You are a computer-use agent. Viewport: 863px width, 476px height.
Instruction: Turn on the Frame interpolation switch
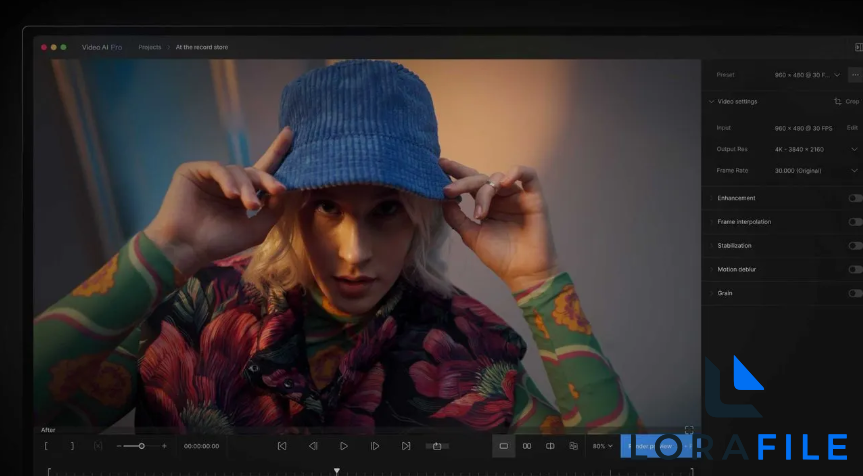coord(855,222)
